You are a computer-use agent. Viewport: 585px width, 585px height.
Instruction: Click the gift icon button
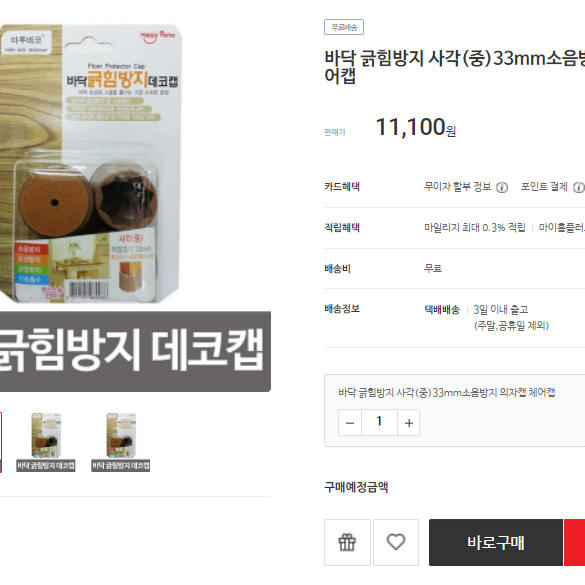tap(347, 542)
